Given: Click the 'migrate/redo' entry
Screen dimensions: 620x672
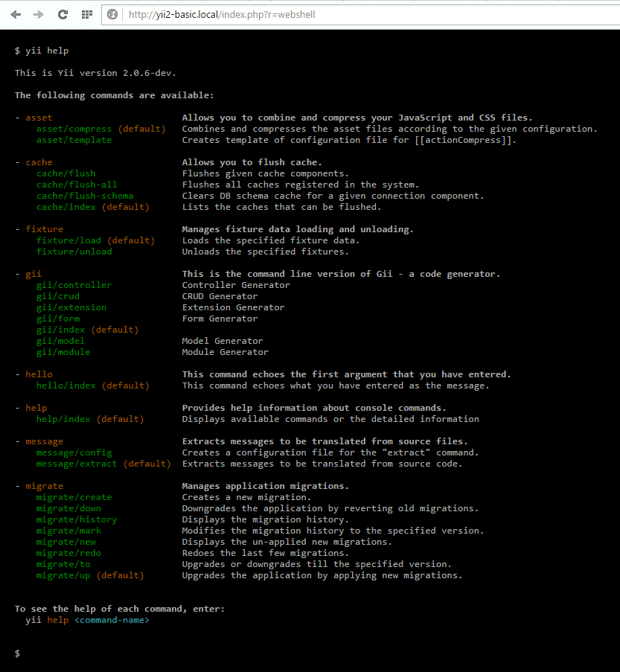Looking at the screenshot, I should coord(68,552).
